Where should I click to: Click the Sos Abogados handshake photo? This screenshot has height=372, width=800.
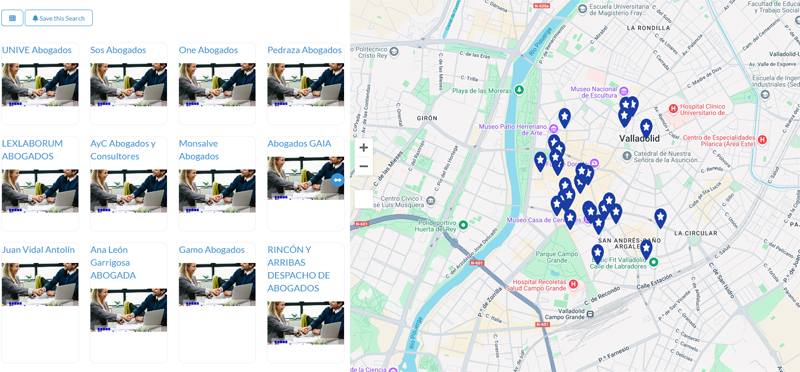[x=129, y=85]
